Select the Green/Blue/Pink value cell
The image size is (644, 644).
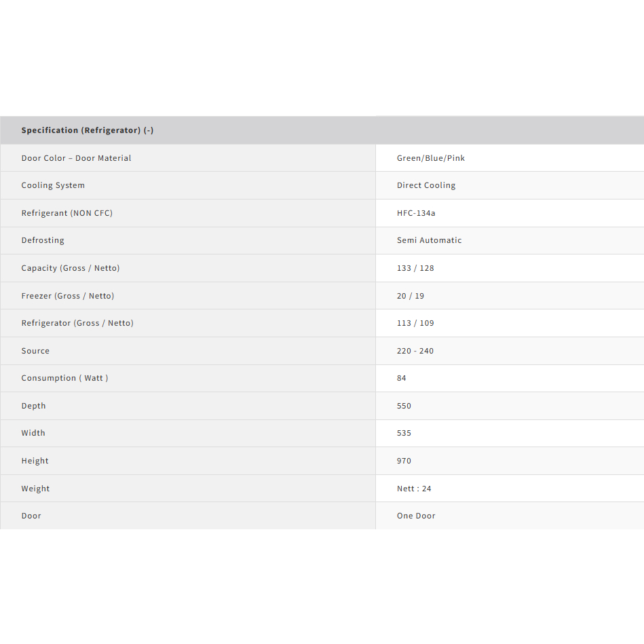tap(431, 158)
